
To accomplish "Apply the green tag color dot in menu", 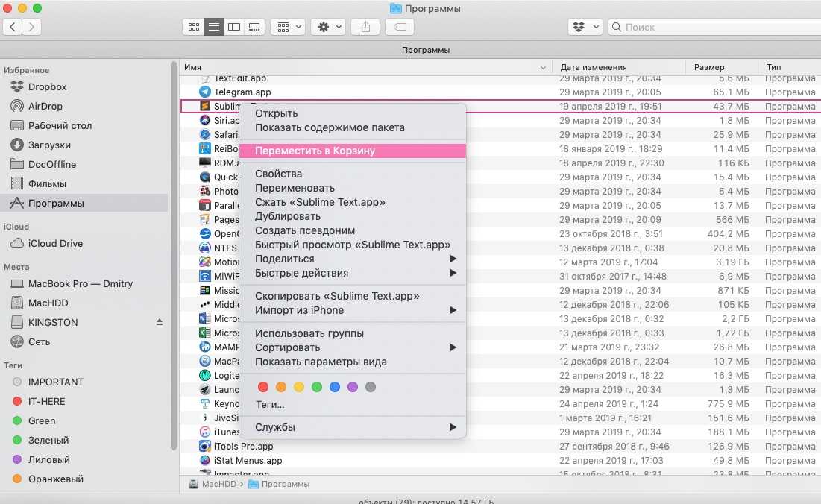I will pyautogui.click(x=317, y=387).
